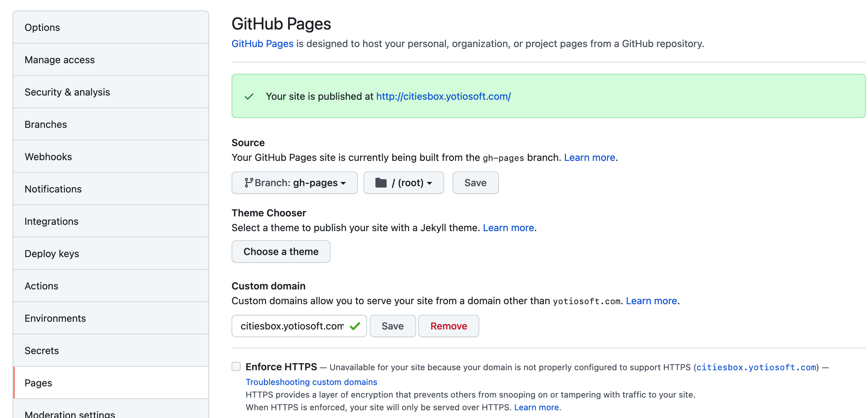Open citiesbox.yotiosoft.com link in HTTPS note
The image size is (868, 418).
point(756,367)
